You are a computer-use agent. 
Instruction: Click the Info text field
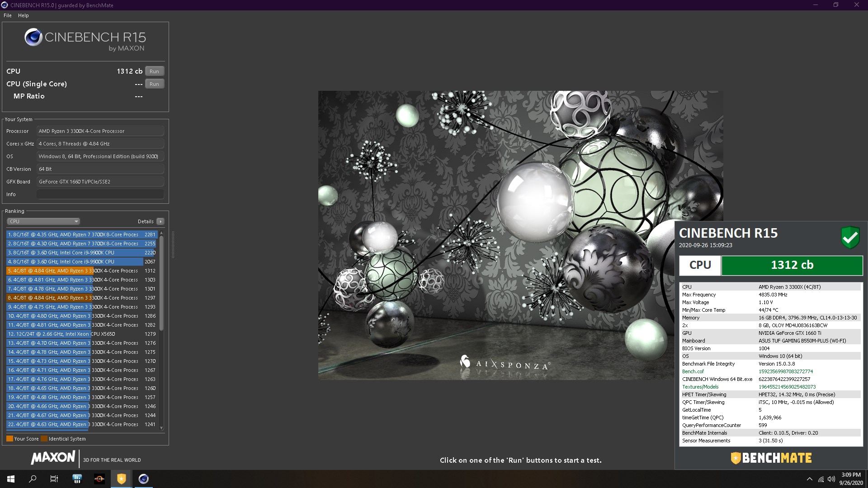[100, 194]
